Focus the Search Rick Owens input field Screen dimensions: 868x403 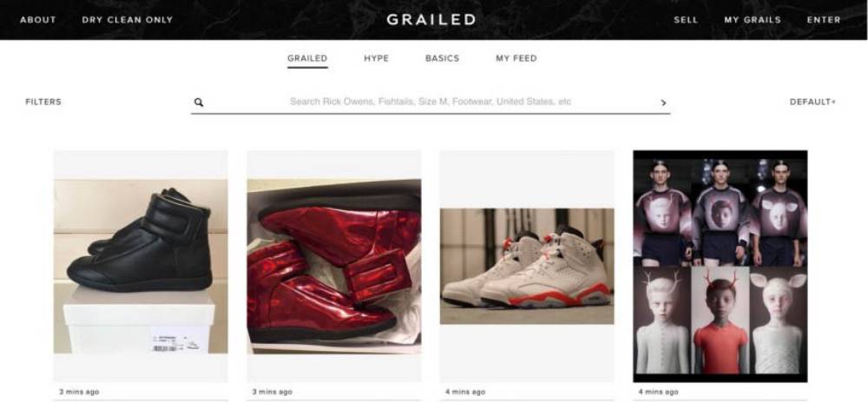[x=431, y=102]
